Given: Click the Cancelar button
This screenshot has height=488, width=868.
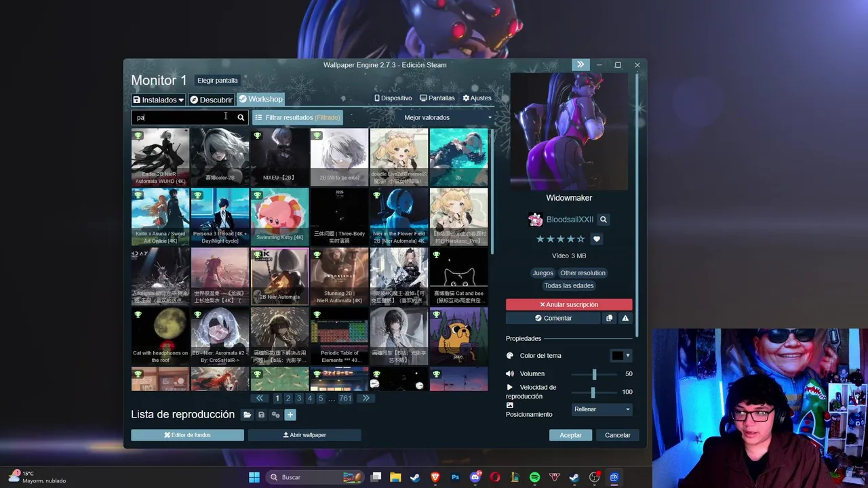Looking at the screenshot, I should (x=617, y=435).
